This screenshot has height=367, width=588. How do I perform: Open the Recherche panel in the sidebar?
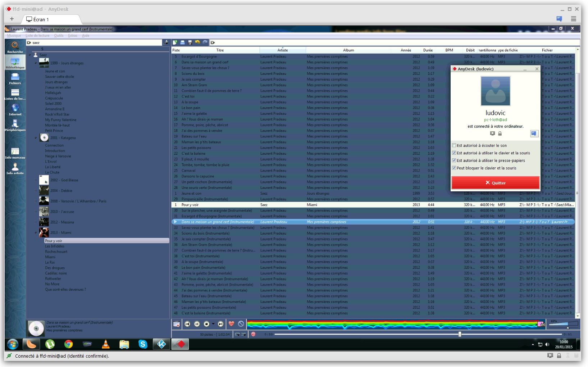click(x=15, y=48)
